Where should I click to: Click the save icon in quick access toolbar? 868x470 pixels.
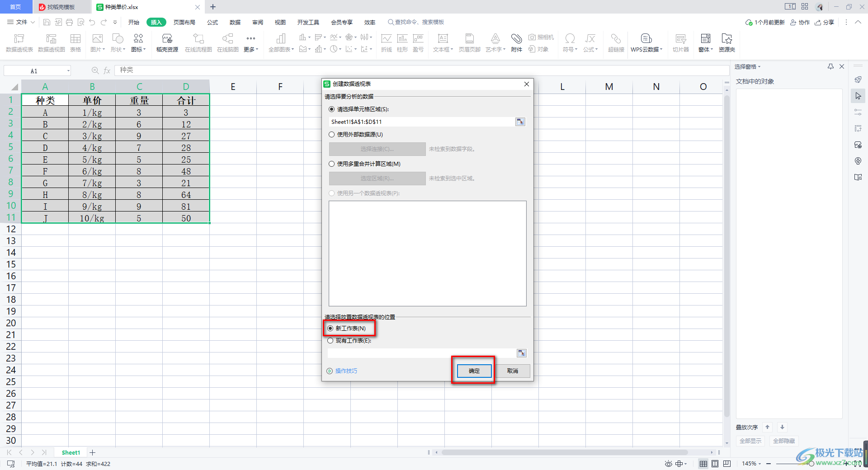(x=47, y=22)
